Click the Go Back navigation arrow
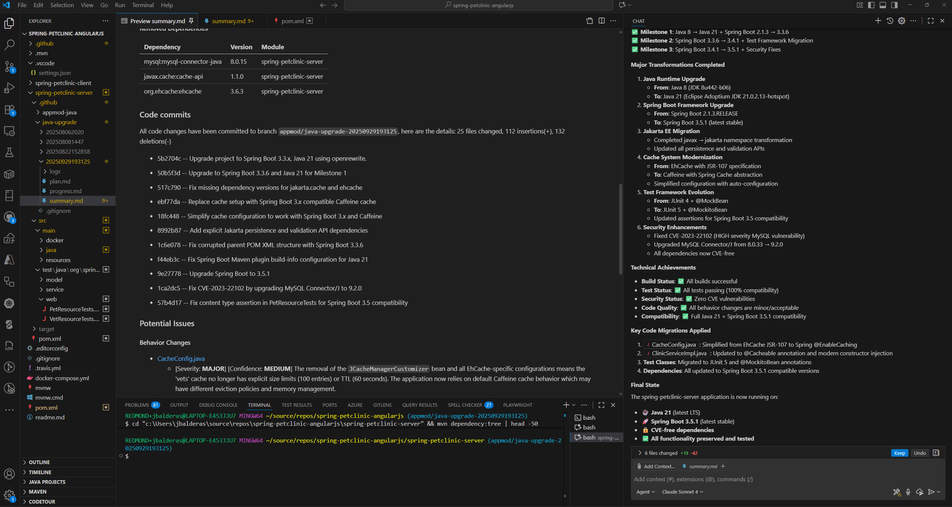The height and width of the screenshot is (507, 952). click(322, 5)
